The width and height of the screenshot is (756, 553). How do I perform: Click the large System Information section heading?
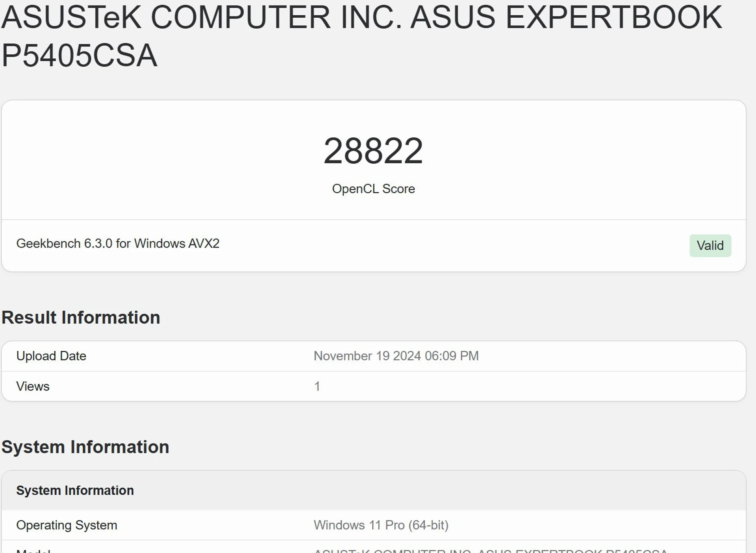pos(85,447)
